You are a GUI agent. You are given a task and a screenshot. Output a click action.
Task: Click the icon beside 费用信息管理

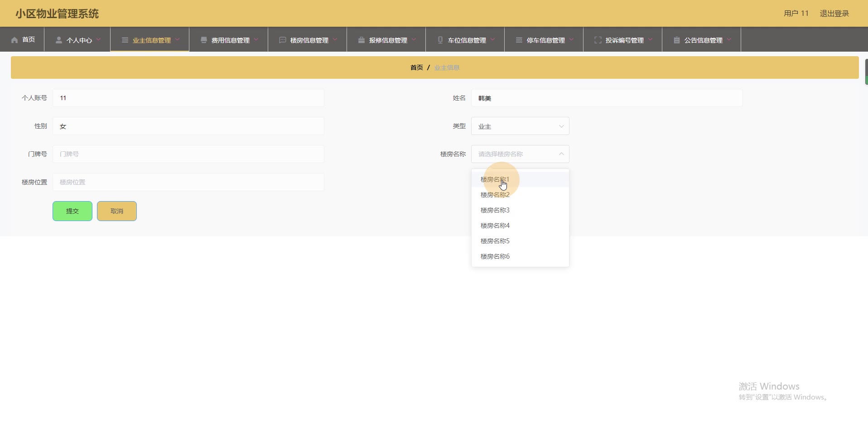tap(204, 40)
